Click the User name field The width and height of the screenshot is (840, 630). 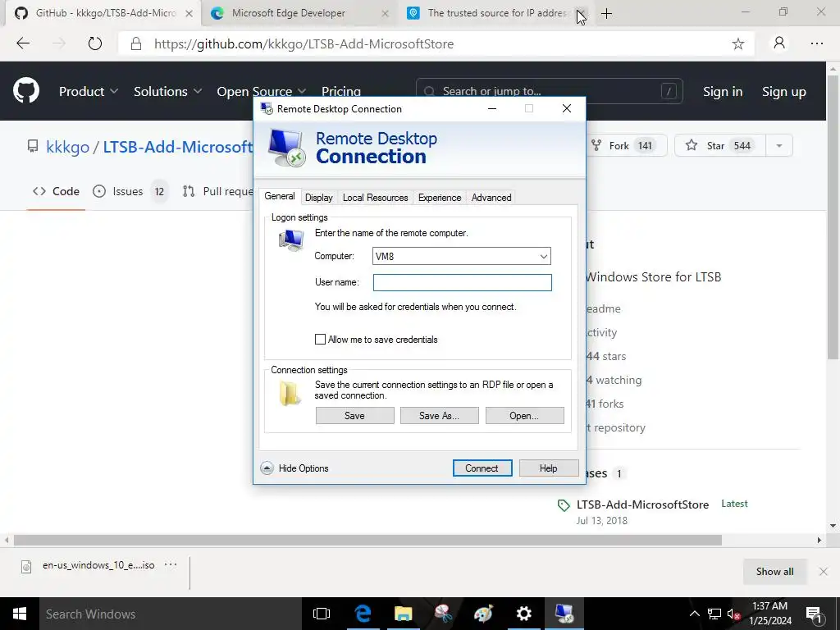tap(463, 282)
